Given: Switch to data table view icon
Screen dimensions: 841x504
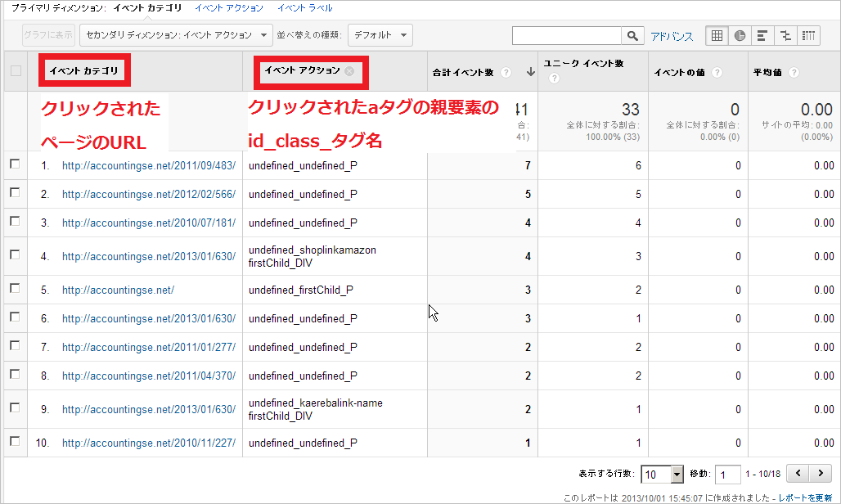Looking at the screenshot, I should [717, 36].
